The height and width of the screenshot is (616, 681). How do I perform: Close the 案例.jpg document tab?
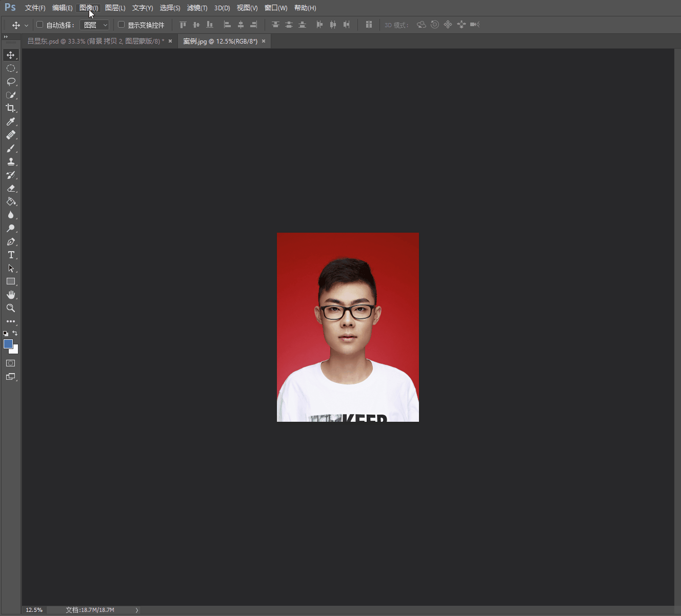[x=264, y=41]
